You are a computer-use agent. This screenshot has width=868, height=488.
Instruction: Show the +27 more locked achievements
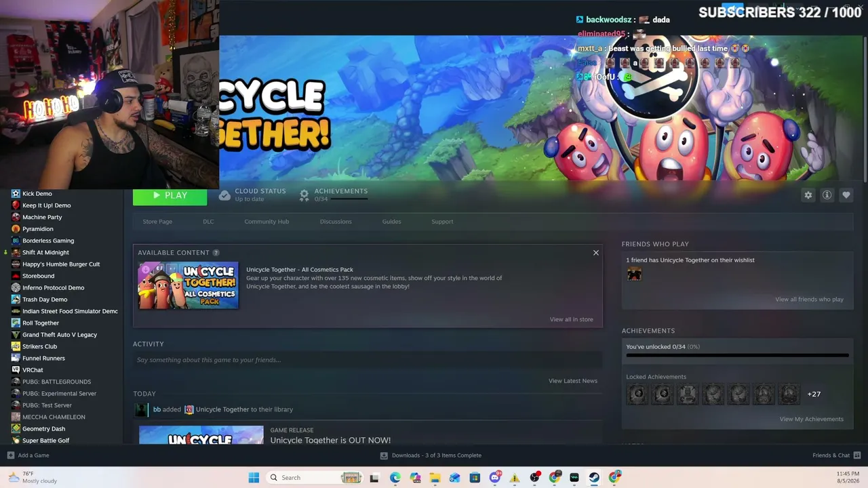814,394
